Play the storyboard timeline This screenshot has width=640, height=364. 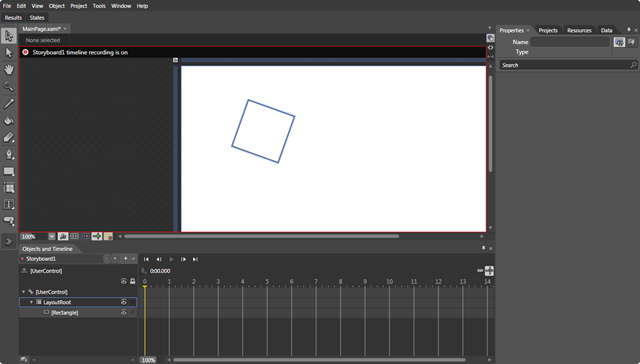(171, 259)
